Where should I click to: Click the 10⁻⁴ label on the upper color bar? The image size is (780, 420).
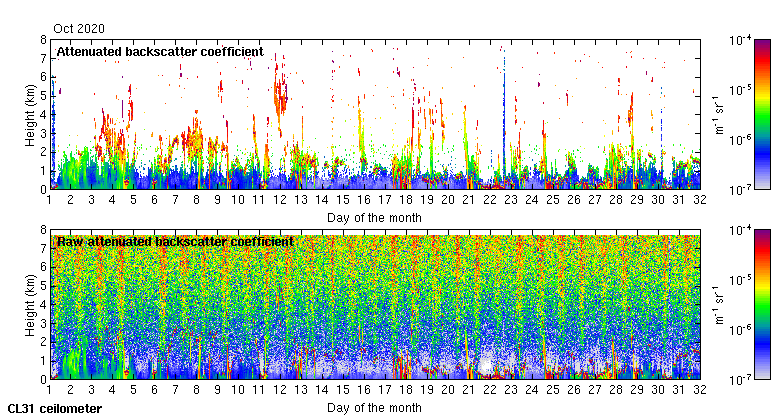point(740,40)
